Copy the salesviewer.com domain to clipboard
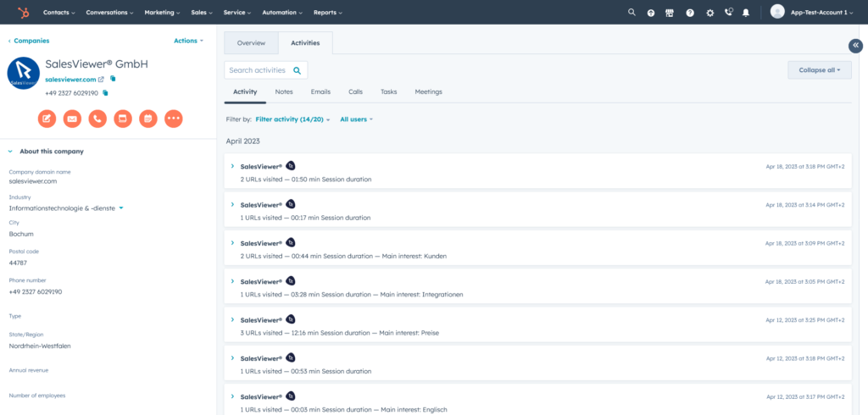 [x=113, y=79]
